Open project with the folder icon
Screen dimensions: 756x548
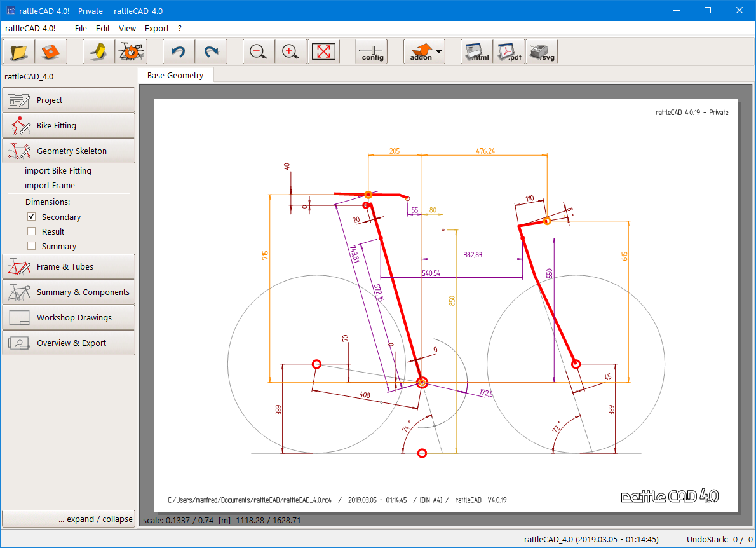[19, 51]
